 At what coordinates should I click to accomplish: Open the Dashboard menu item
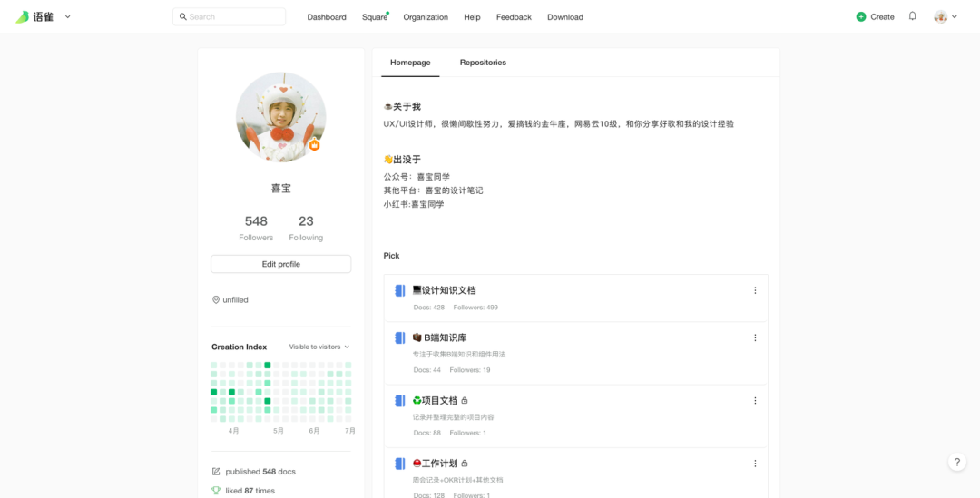[x=327, y=17]
